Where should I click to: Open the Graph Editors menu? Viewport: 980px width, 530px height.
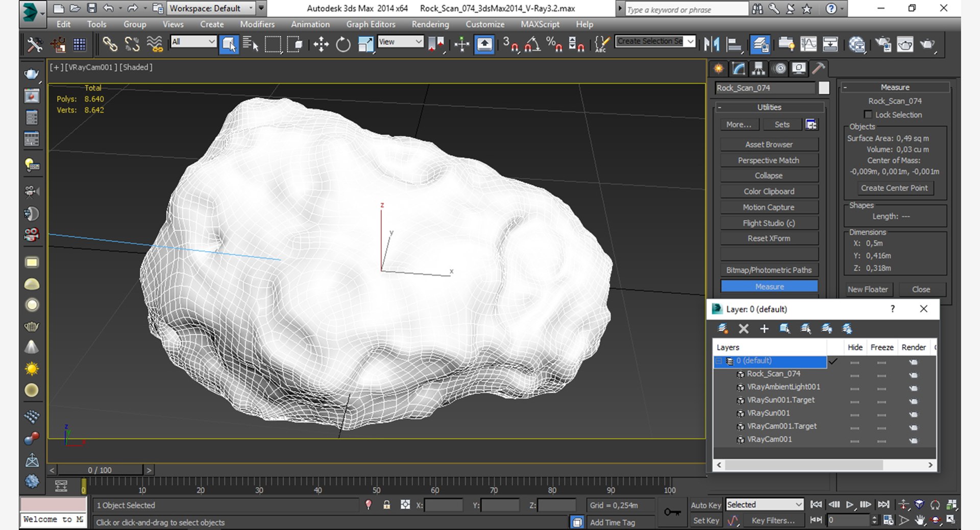click(x=371, y=24)
